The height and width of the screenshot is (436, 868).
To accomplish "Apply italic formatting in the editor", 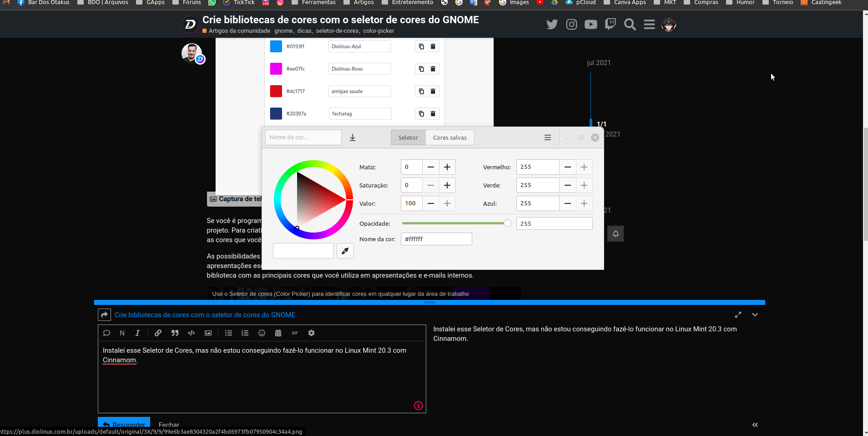I will (137, 333).
